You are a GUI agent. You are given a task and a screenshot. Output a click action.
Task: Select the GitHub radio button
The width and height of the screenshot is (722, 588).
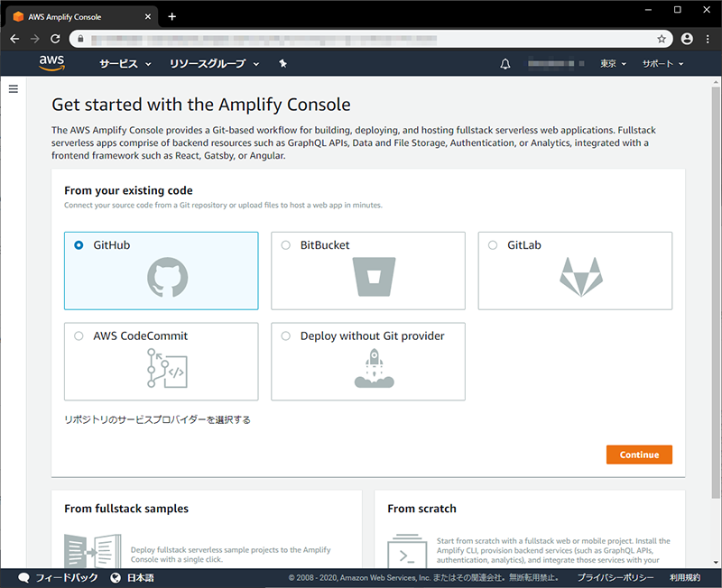pos(79,245)
